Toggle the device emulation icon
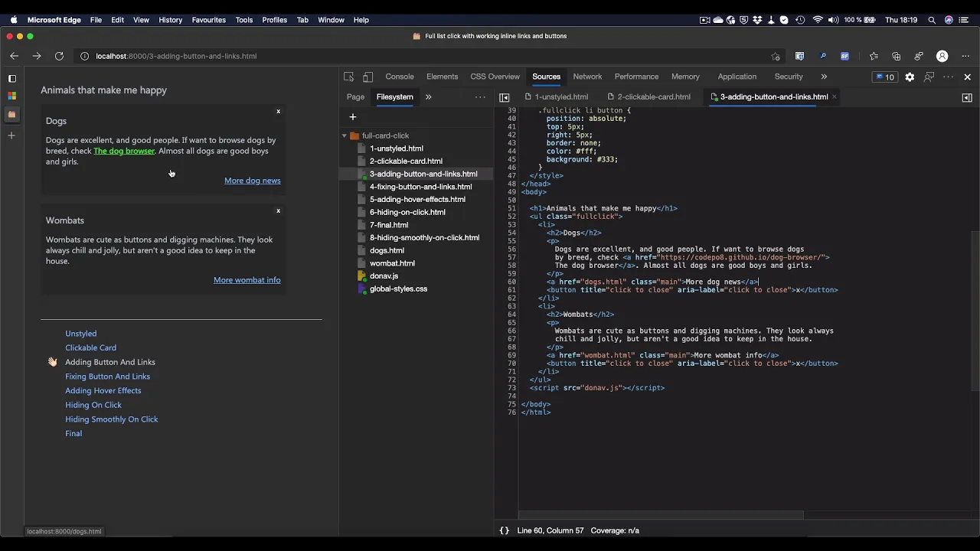Image resolution: width=980 pixels, height=551 pixels. pos(367,77)
